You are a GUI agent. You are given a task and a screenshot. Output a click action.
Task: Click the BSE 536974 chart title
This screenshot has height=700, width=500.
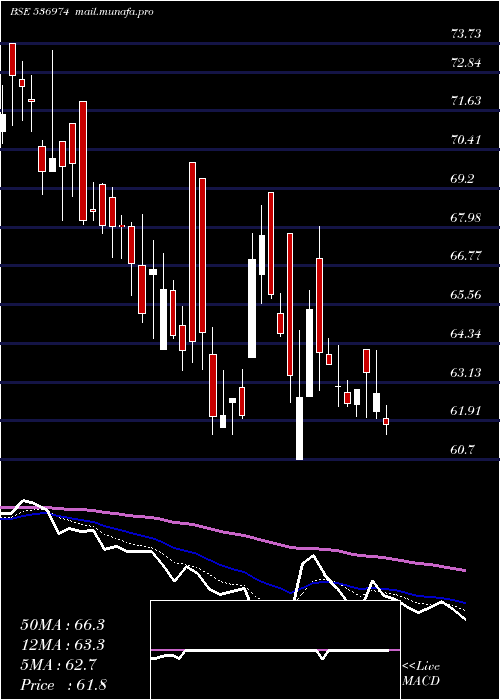[39, 12]
